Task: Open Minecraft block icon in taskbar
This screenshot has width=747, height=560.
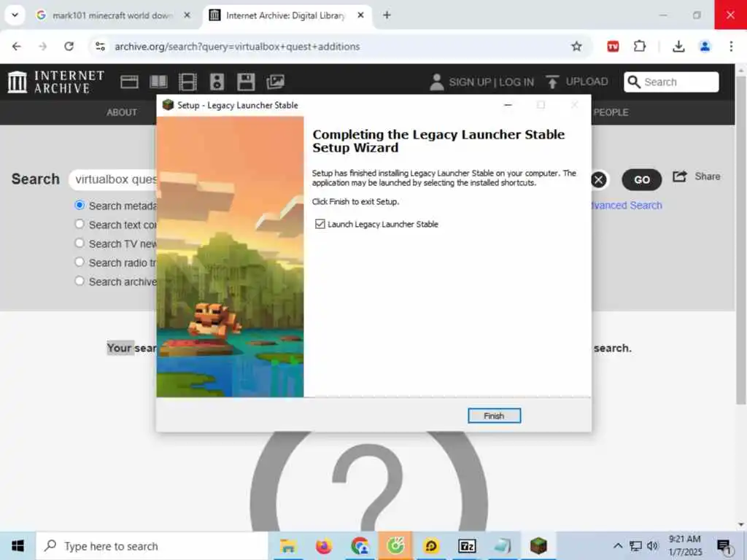Action: [538, 545]
